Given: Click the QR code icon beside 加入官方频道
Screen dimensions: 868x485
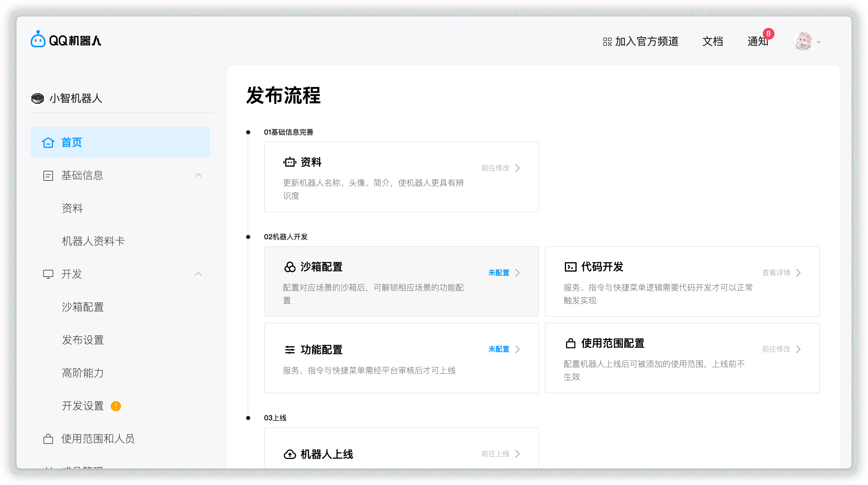Looking at the screenshot, I should [x=607, y=42].
